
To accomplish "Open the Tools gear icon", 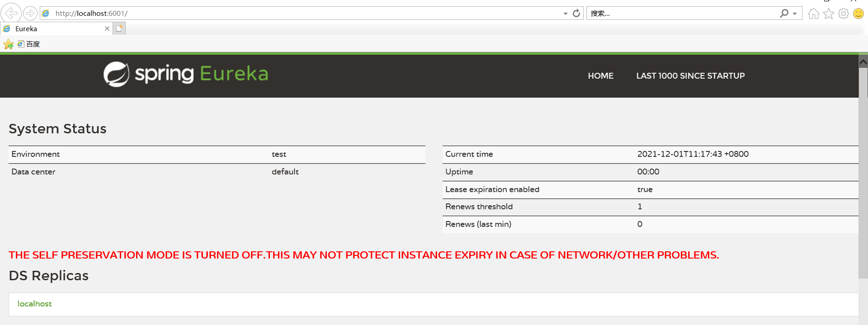I will tap(843, 14).
